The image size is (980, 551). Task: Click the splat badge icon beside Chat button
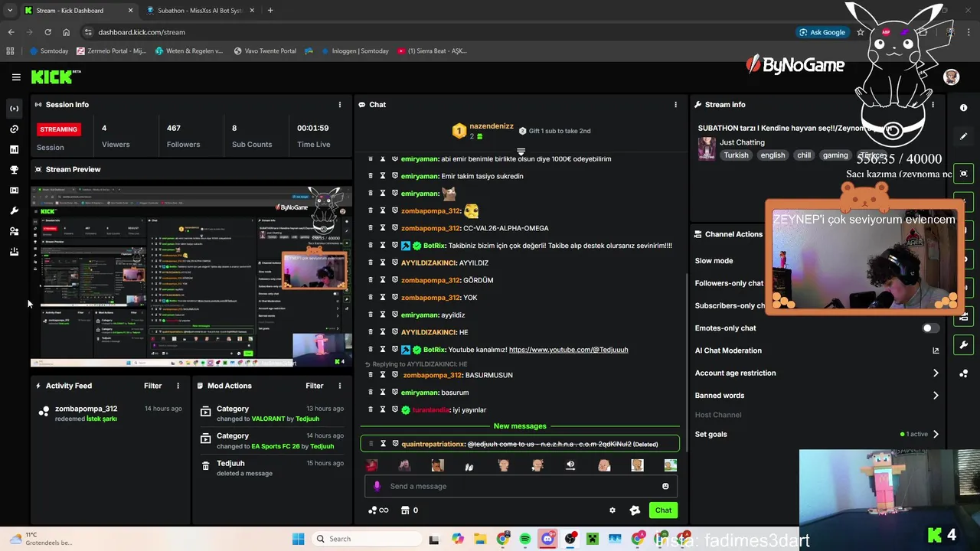(635, 510)
